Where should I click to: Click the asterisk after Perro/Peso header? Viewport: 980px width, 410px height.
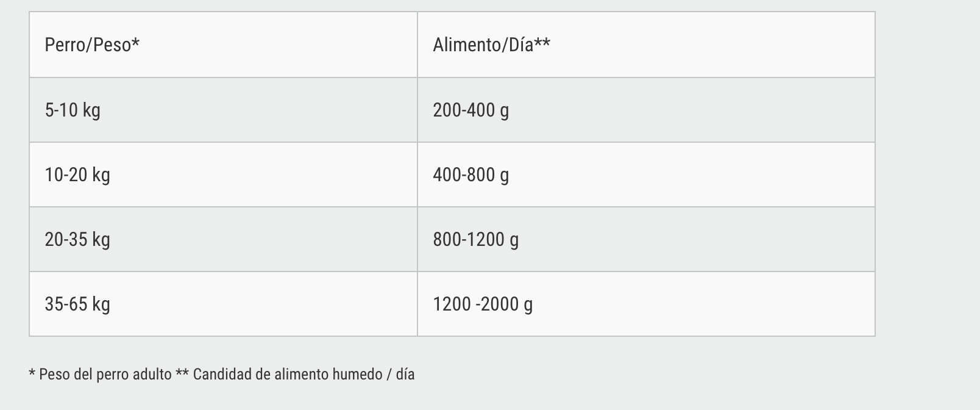pyautogui.click(x=136, y=42)
